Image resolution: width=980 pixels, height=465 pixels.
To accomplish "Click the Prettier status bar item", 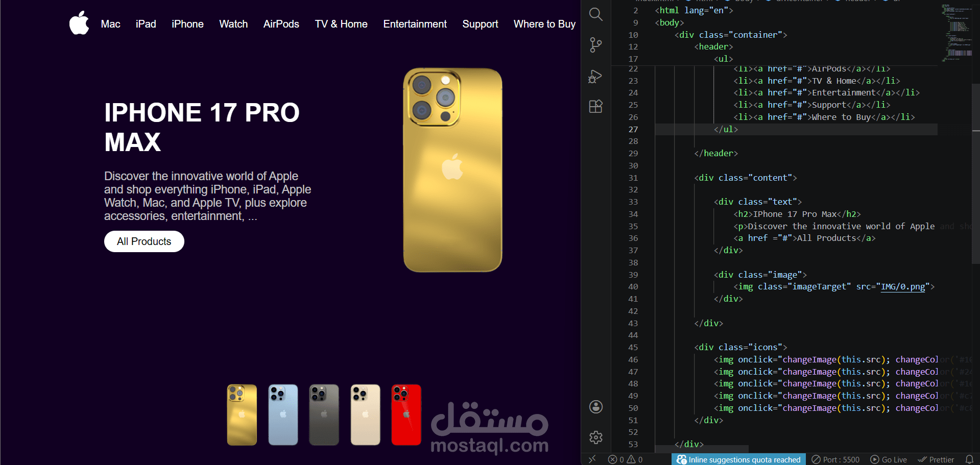I will (x=936, y=459).
